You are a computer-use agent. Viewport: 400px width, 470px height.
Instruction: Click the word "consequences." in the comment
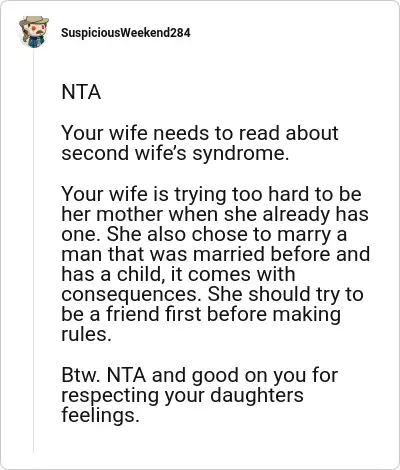coord(132,294)
